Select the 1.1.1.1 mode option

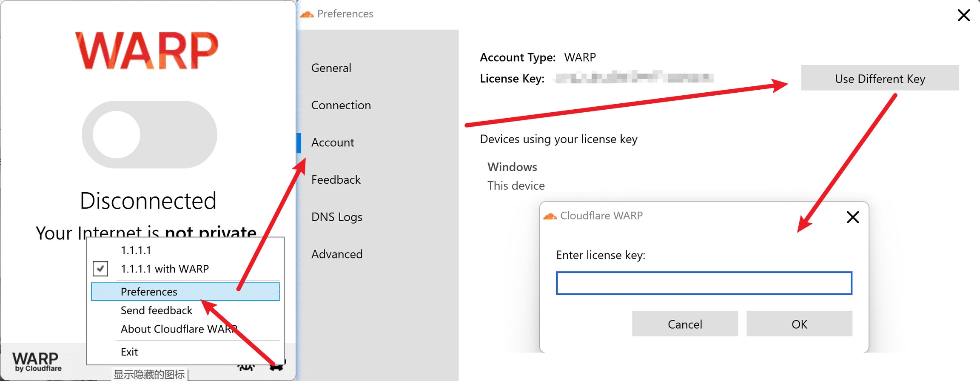[x=136, y=250]
